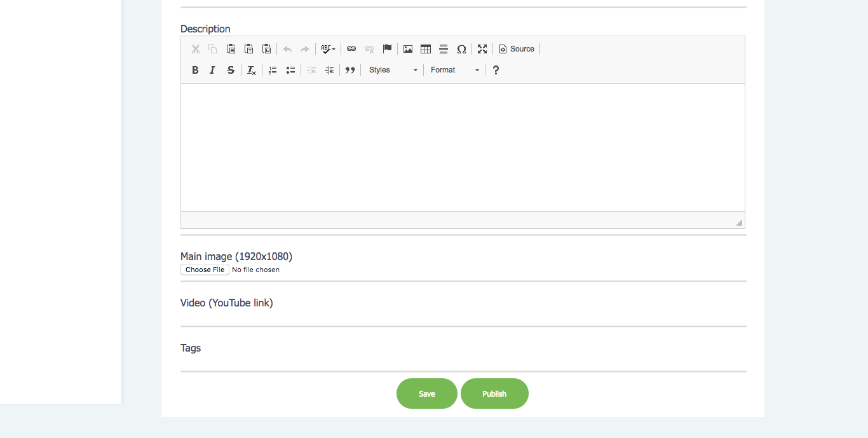Insert a hyperlink with the Link icon
This screenshot has height=438, width=868.
click(x=351, y=49)
